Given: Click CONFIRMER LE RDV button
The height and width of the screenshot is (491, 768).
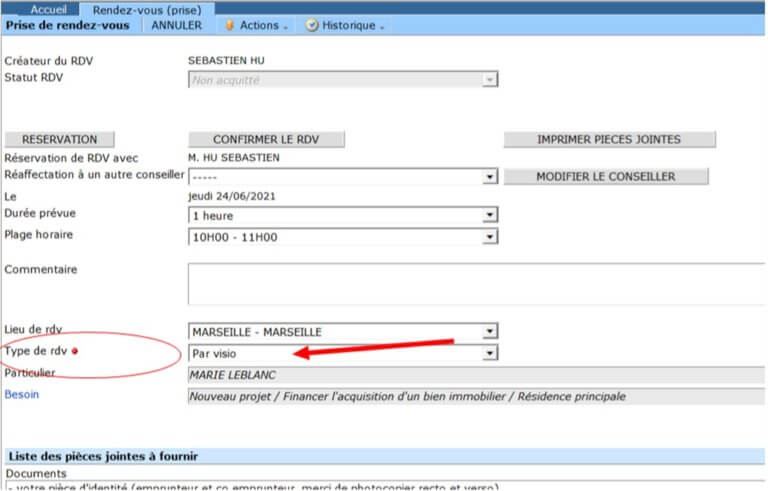Looking at the screenshot, I should point(265,139).
